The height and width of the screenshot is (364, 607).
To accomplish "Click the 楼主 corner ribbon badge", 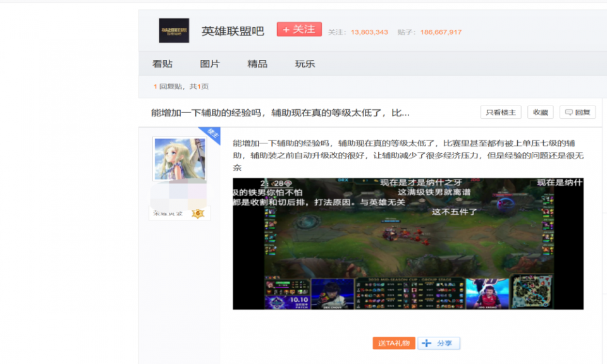I will [x=212, y=134].
